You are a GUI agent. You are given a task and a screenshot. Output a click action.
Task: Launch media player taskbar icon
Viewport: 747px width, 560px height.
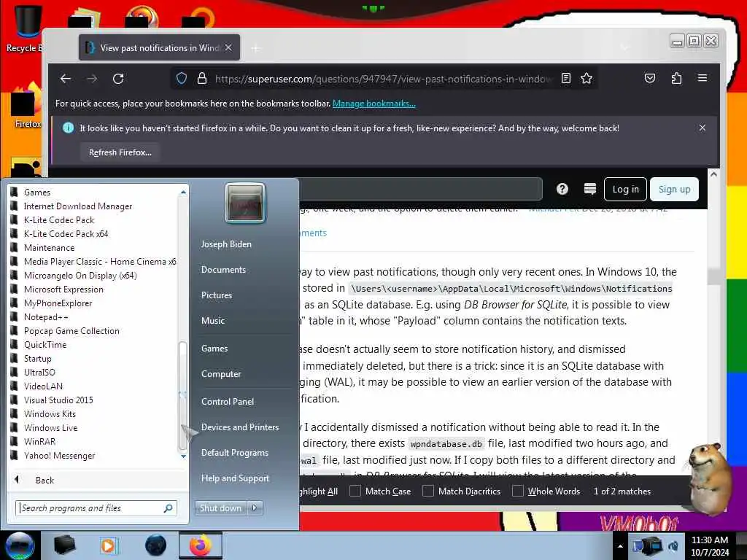coord(108,545)
